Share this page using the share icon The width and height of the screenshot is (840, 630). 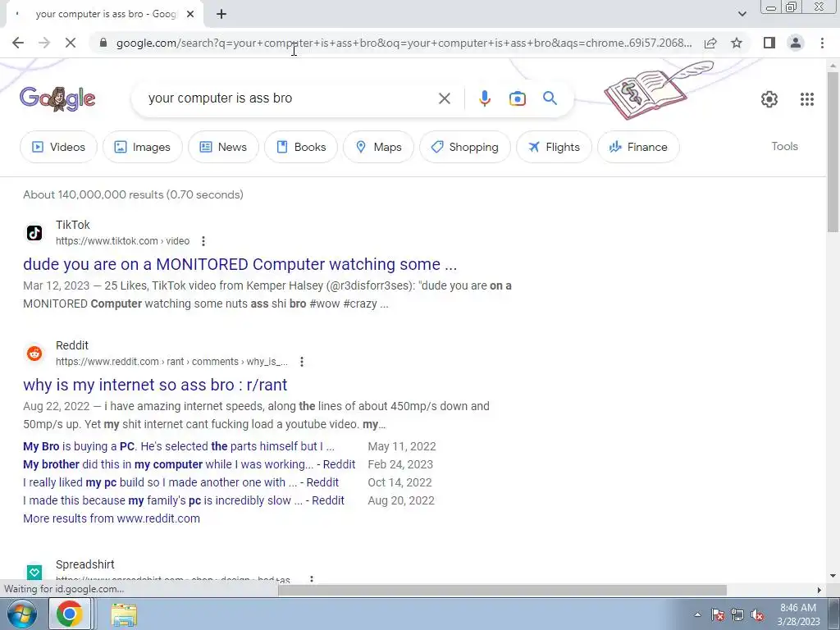coord(710,43)
